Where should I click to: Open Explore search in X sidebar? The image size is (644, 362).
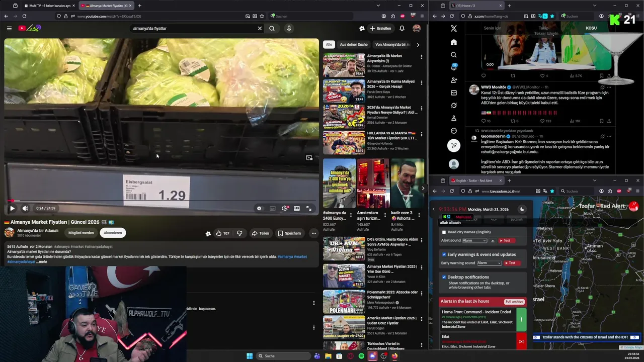[453, 55]
